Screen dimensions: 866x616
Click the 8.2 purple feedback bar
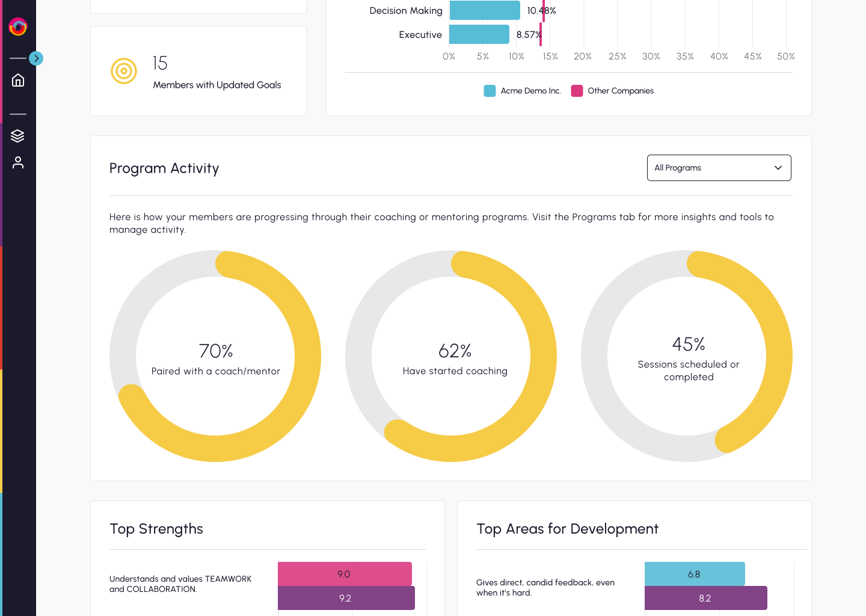tap(706, 598)
